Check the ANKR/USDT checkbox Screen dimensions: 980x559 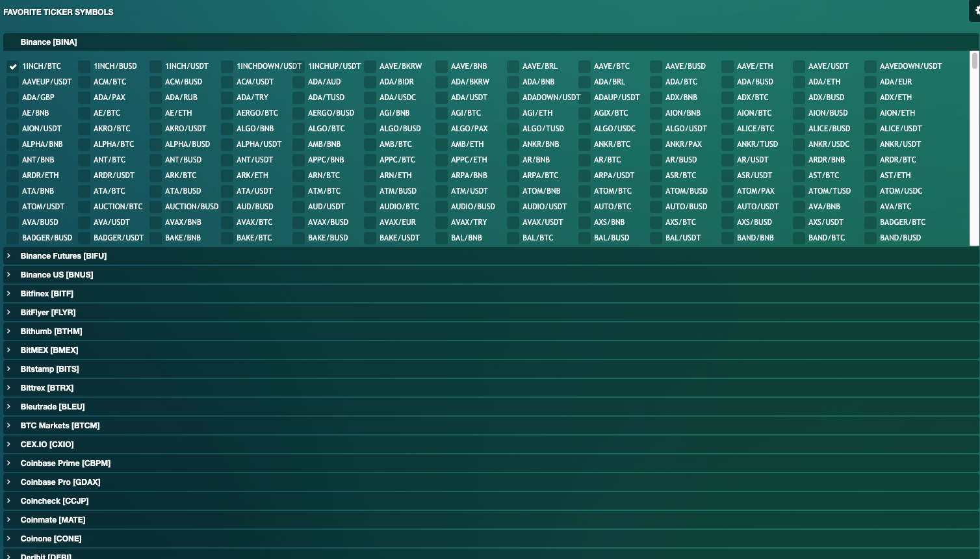pos(871,144)
